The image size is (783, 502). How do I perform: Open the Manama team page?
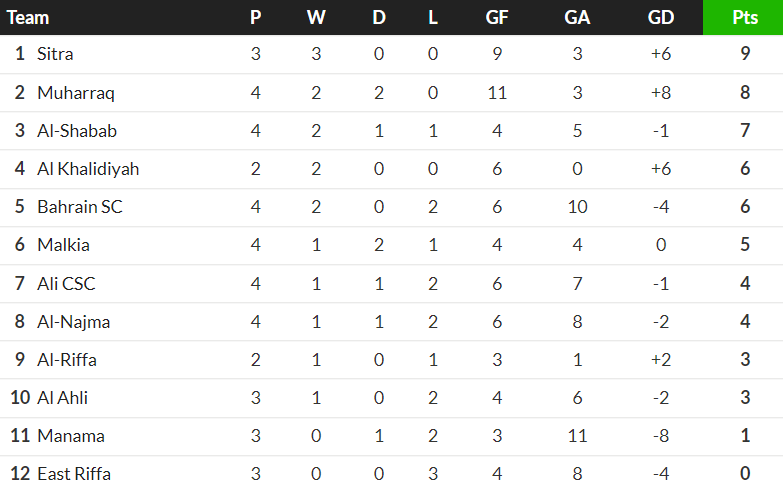click(70, 435)
